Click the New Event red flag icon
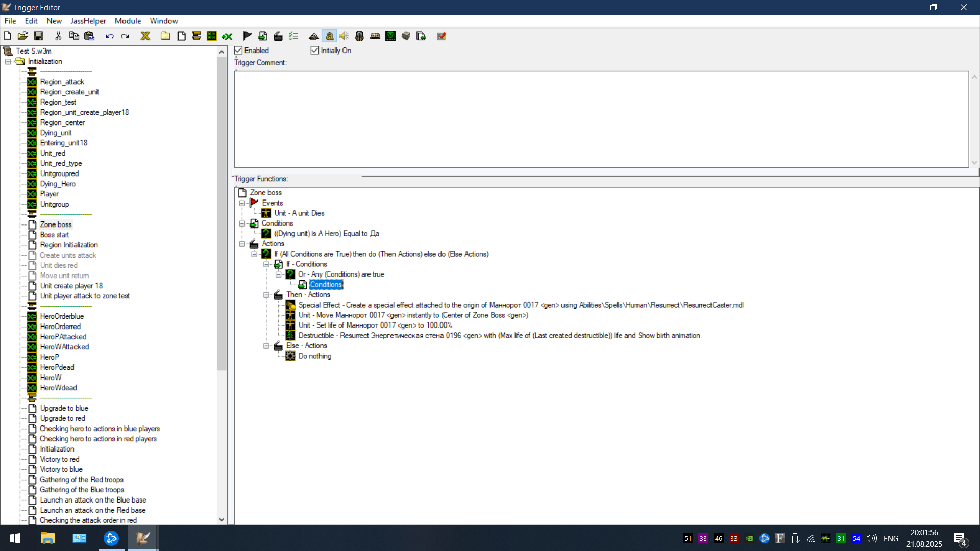Screen dimensions: 980x551 247,36
